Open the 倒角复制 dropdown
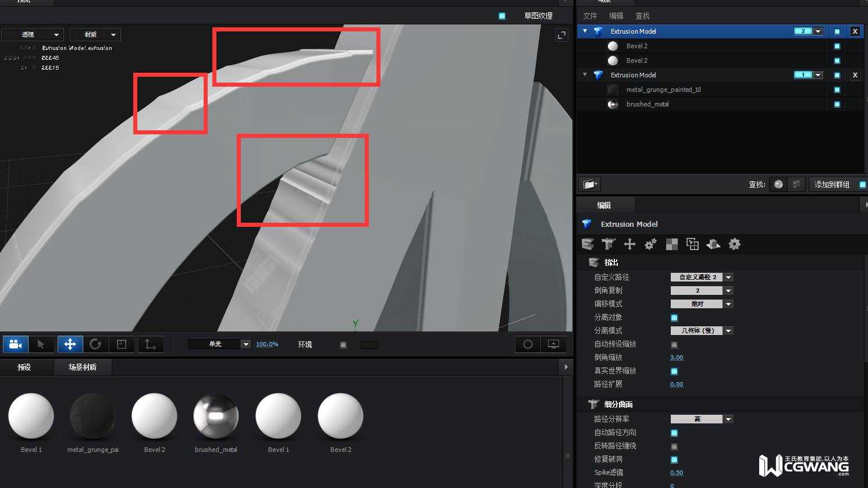Screen dimensions: 868x488 [702, 291]
